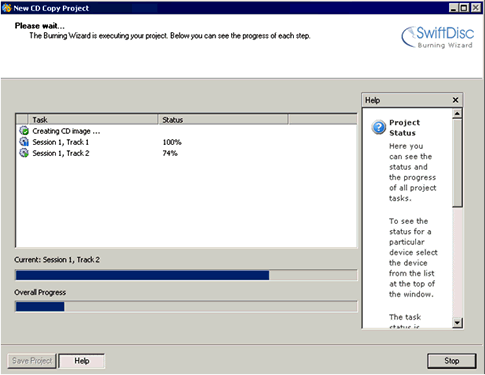Click the 100% status value
This screenshot has width=485, height=375.
pos(172,142)
